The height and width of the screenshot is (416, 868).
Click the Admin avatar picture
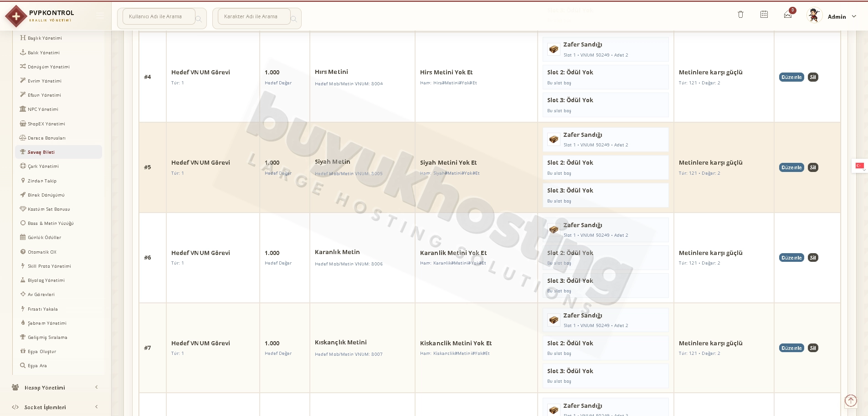pyautogui.click(x=814, y=16)
